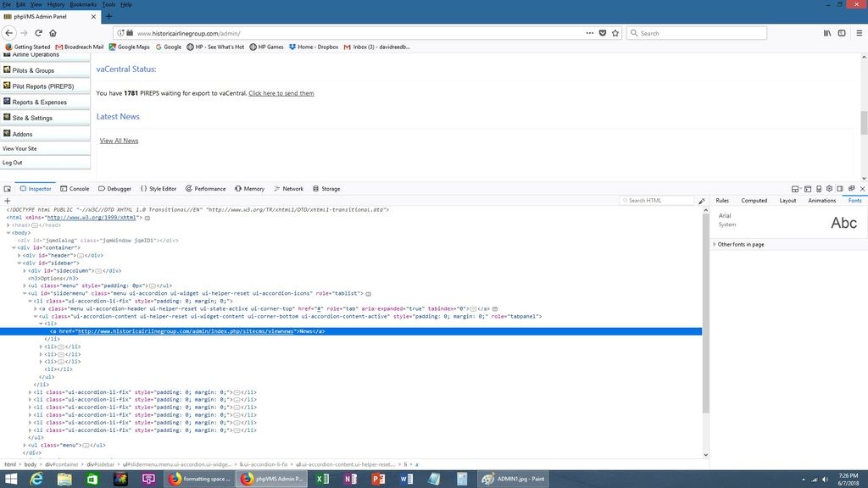Switch to the Console tab
Image resolution: width=868 pixels, height=488 pixels.
[x=75, y=189]
